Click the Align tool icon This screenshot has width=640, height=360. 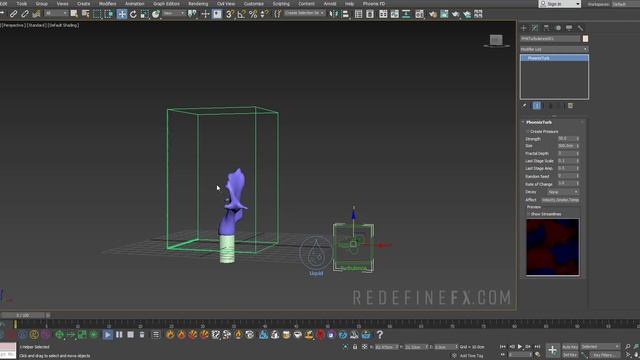coord(346,14)
